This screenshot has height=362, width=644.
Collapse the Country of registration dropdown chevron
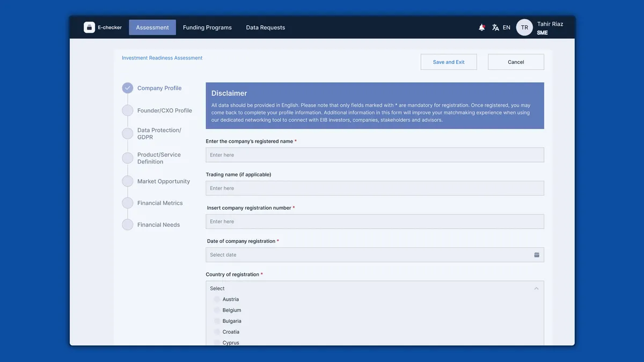(x=536, y=289)
